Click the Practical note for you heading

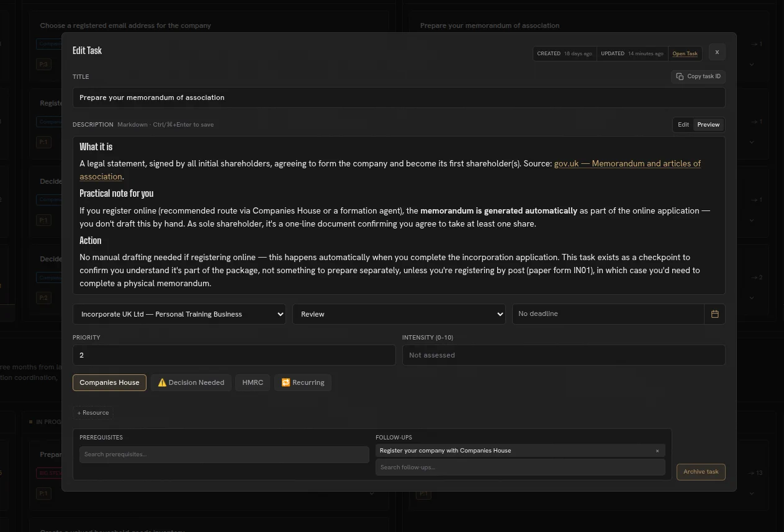coord(117,194)
